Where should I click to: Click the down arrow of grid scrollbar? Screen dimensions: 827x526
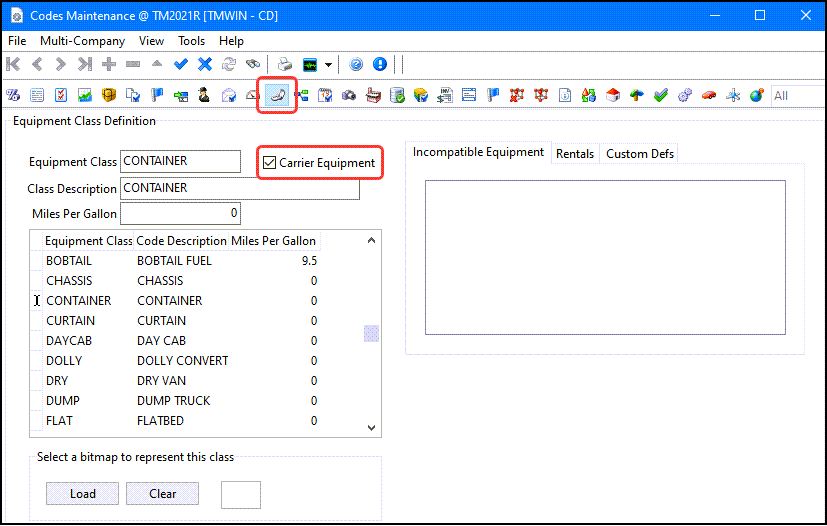click(x=371, y=427)
